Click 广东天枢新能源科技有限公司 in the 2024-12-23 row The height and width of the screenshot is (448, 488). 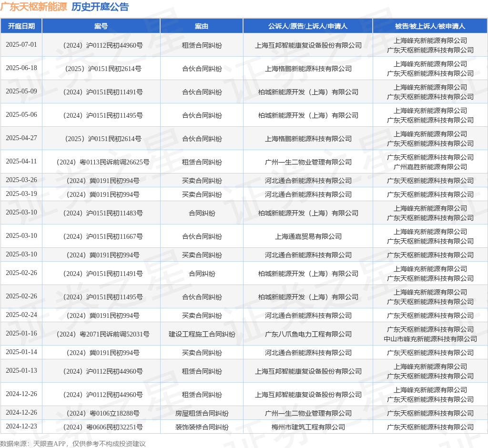[430, 427]
